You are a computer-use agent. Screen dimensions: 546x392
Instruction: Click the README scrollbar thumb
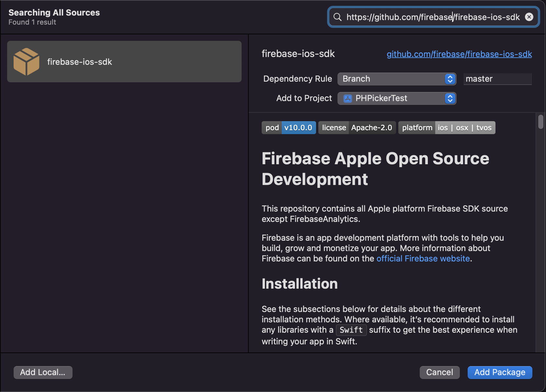(540, 122)
